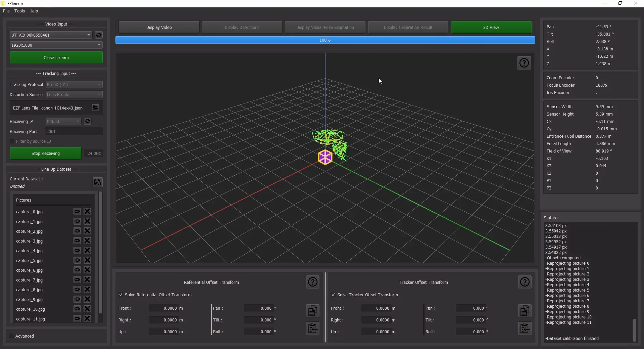Viewport: 644px width, 349px height.
Task: Open help for the 3D viewport
Action: point(524,63)
